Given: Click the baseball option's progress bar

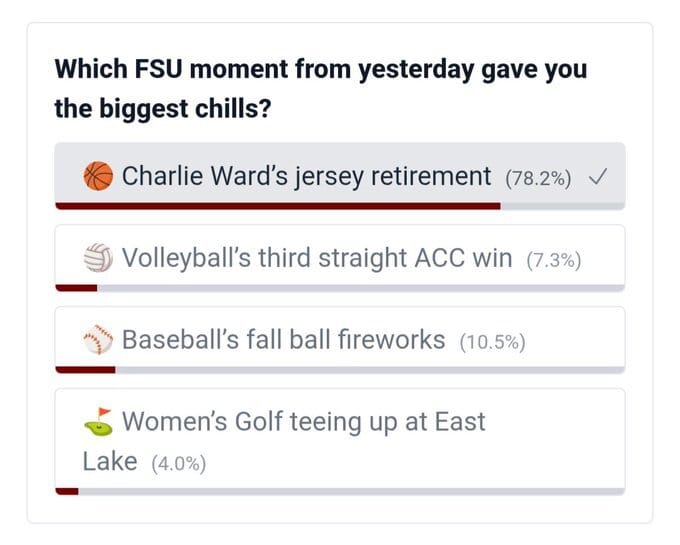Looking at the screenshot, I should pyautogui.click(x=340, y=370).
